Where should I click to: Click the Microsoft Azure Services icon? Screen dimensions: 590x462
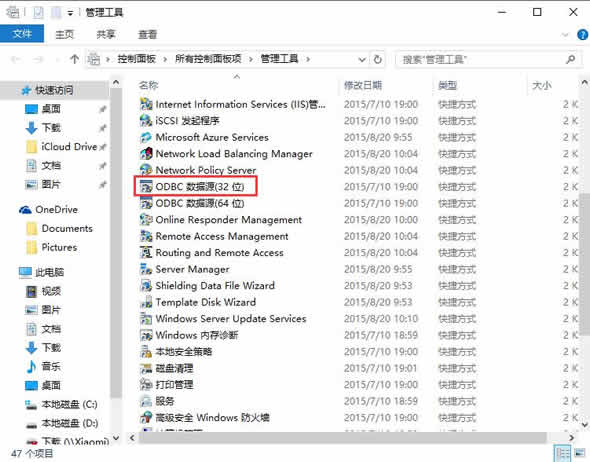point(146,137)
